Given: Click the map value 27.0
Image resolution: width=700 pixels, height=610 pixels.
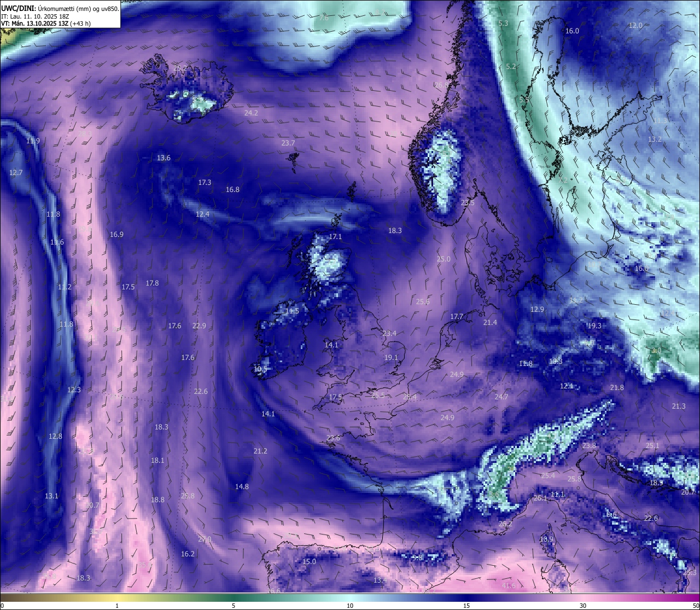Looking at the screenshot, I should [205, 539].
